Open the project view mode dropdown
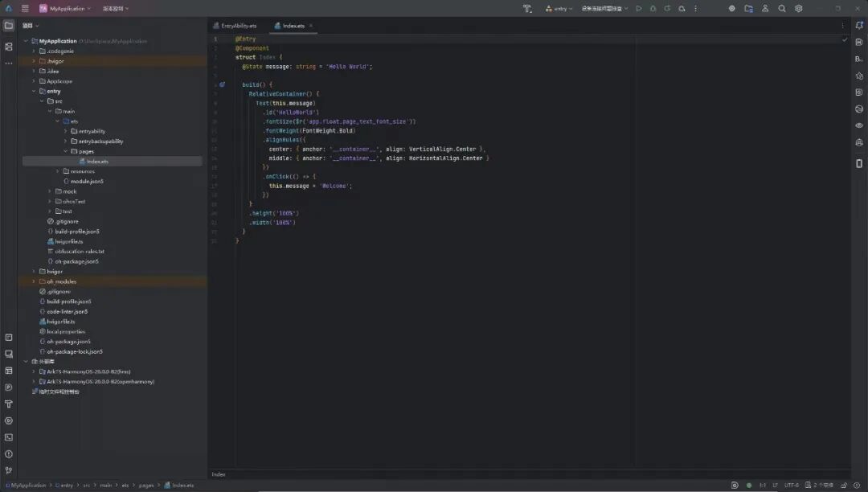Screen dimensions: 868x492 coord(31,26)
